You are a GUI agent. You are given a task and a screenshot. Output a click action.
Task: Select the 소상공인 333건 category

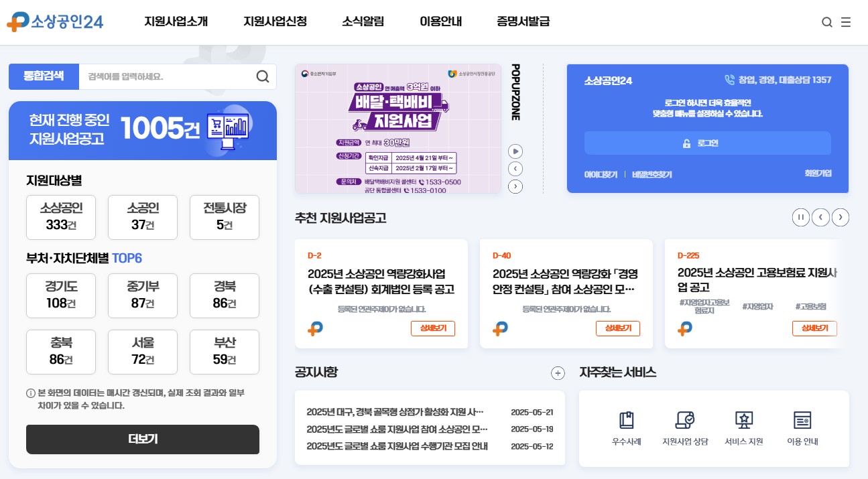click(x=61, y=217)
